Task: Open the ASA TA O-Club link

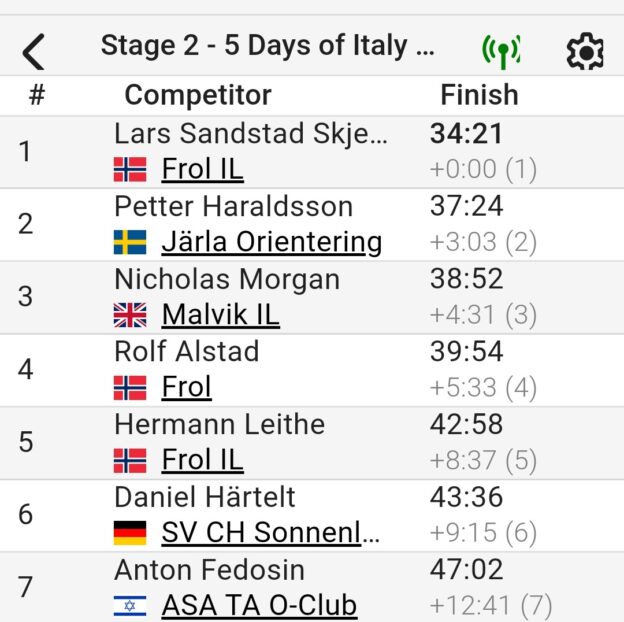Action: point(258,605)
